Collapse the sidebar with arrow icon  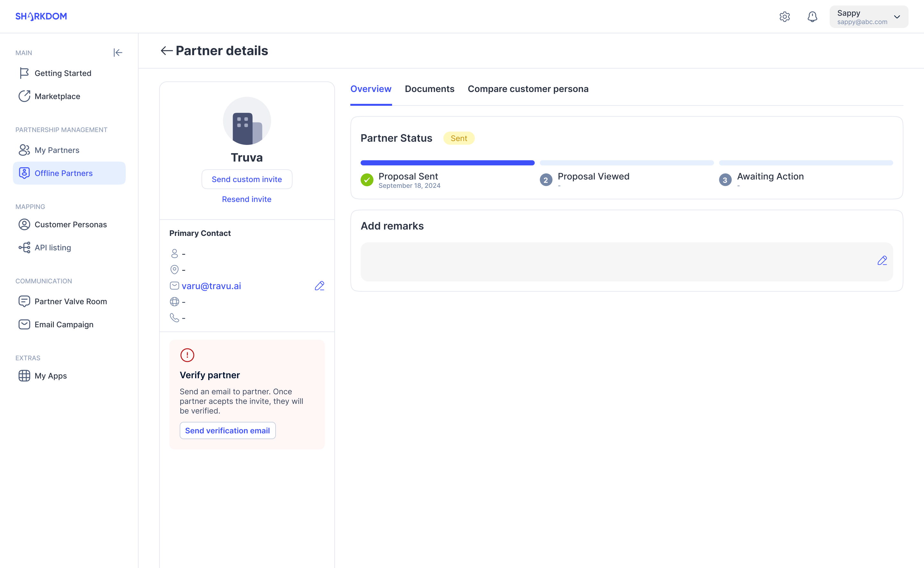(x=118, y=53)
